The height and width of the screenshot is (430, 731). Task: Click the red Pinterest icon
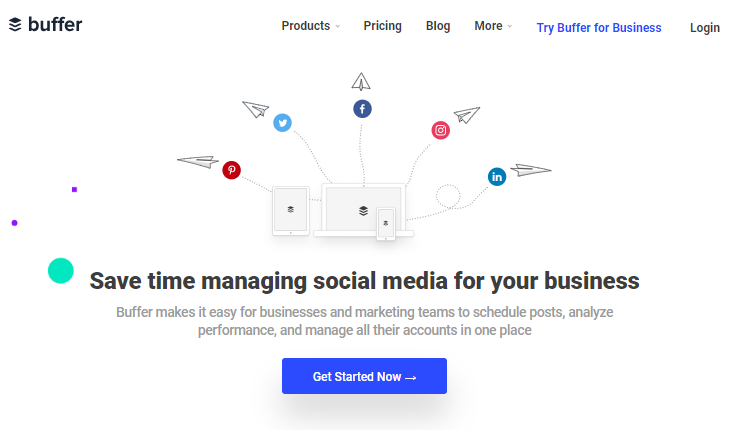click(x=232, y=170)
